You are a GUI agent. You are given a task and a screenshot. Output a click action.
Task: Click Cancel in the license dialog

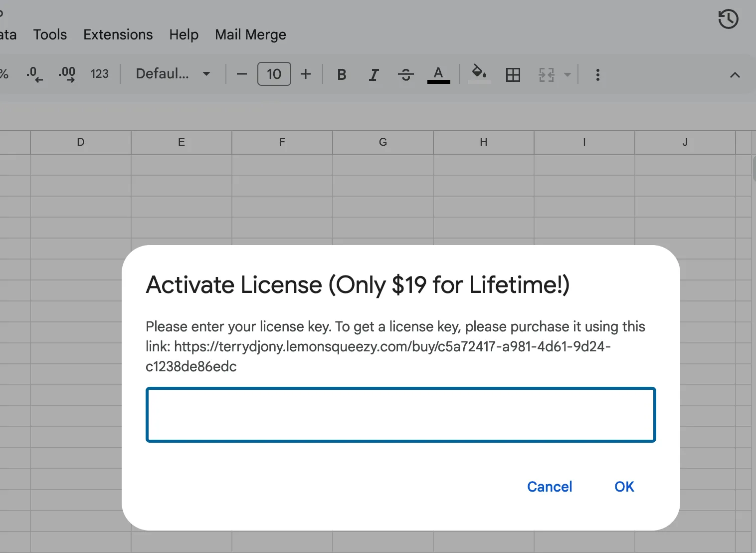(x=550, y=487)
